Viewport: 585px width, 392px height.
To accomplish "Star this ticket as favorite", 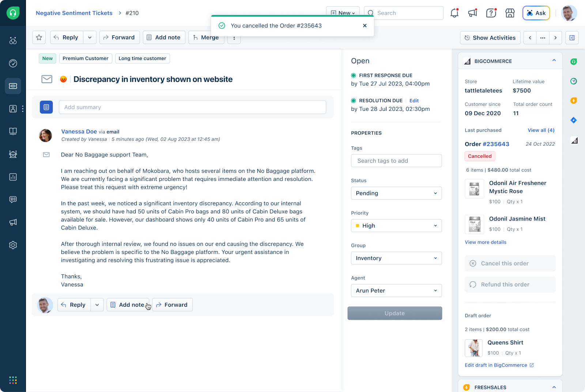I will pyautogui.click(x=39, y=37).
